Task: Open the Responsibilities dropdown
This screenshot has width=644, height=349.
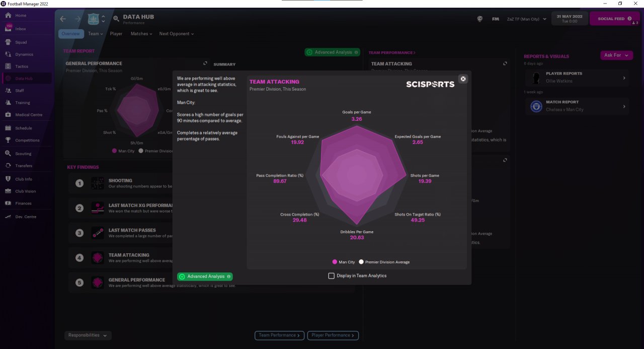Action: pyautogui.click(x=88, y=335)
